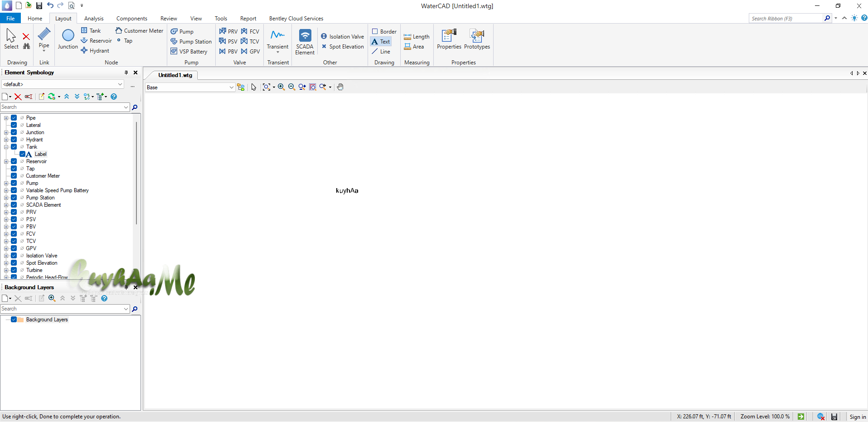Viewport: 868px width, 422px height.
Task: Expand the Isolation Valve tree node
Action: click(x=6, y=256)
